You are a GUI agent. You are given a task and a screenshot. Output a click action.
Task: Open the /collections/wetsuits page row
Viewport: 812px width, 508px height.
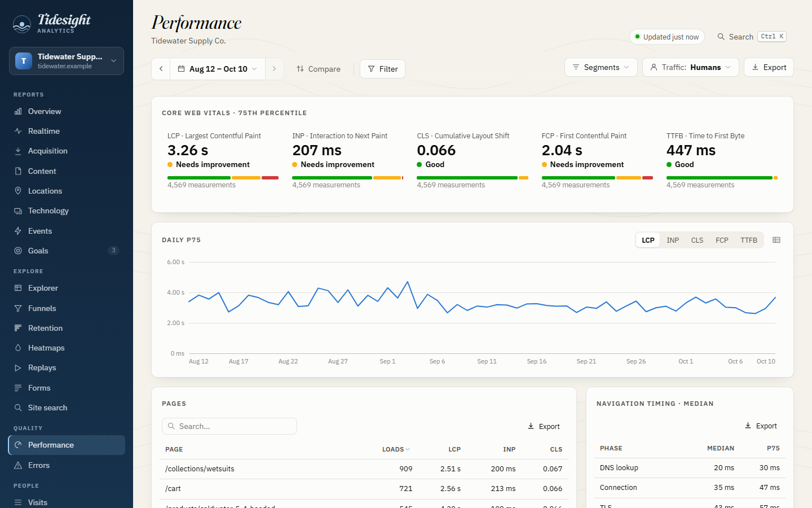point(364,469)
